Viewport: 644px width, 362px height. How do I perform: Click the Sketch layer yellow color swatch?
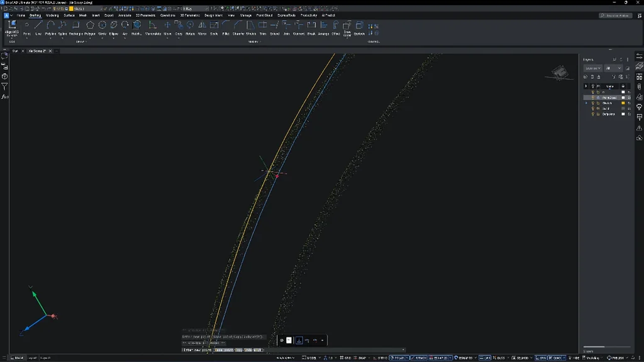click(623, 103)
